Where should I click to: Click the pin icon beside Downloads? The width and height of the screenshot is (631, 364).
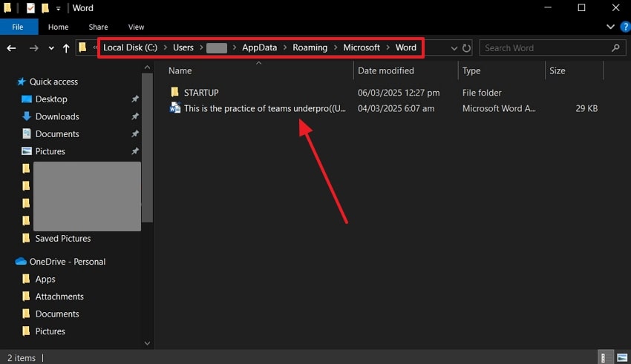[135, 116]
